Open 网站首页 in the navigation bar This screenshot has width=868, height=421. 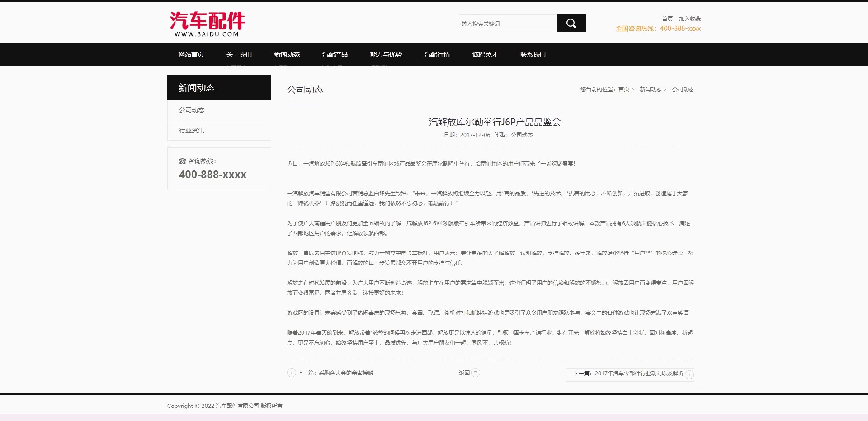191,54
